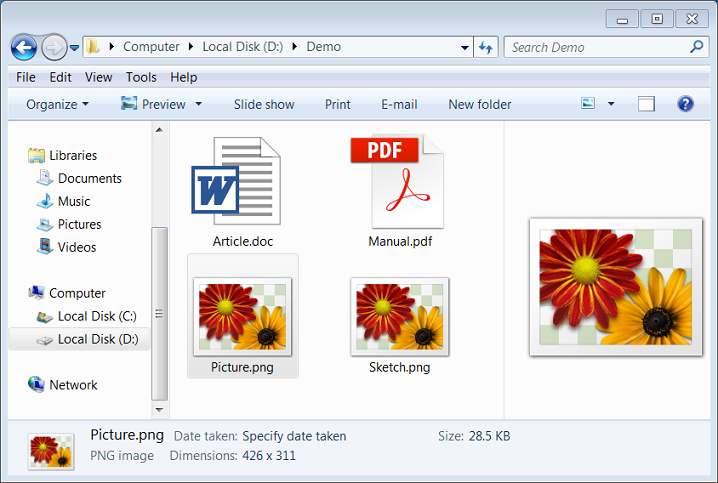Screen dimensions: 718x483
Task: Open the File menu
Action: [26, 77]
